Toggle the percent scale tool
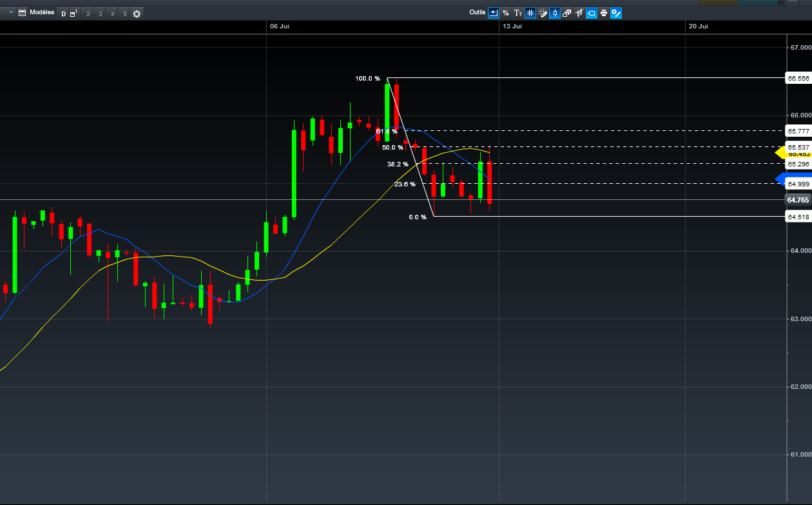The image size is (812, 505). click(x=506, y=13)
